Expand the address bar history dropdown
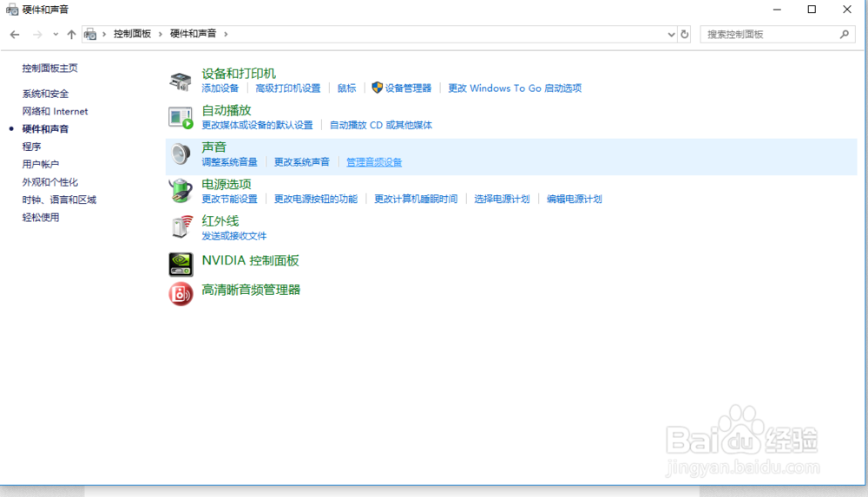 click(x=671, y=35)
